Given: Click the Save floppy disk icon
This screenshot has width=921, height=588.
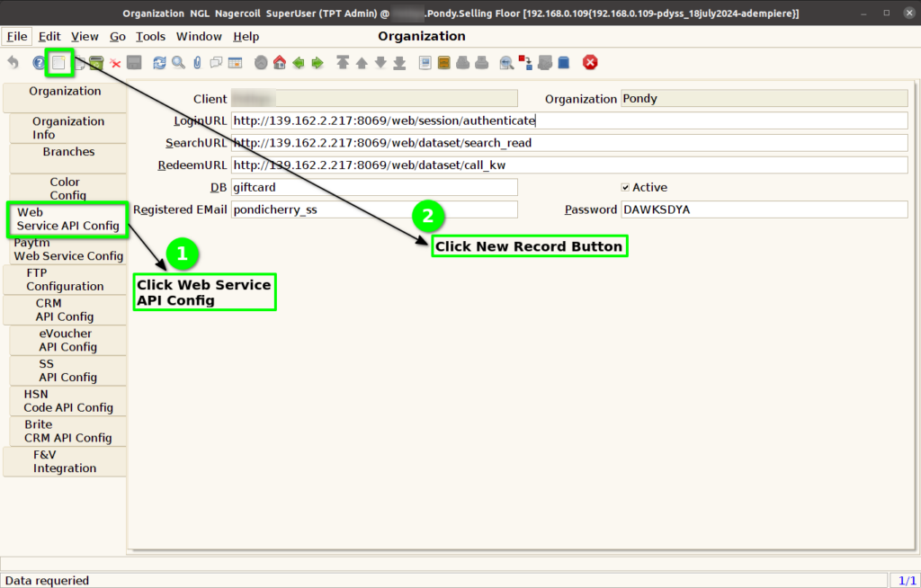Looking at the screenshot, I should coord(134,62).
